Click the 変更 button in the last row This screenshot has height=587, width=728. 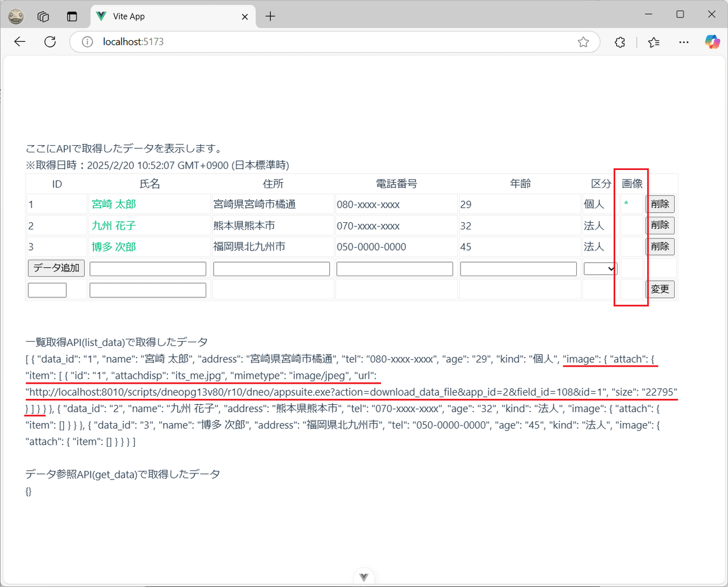pyautogui.click(x=660, y=289)
